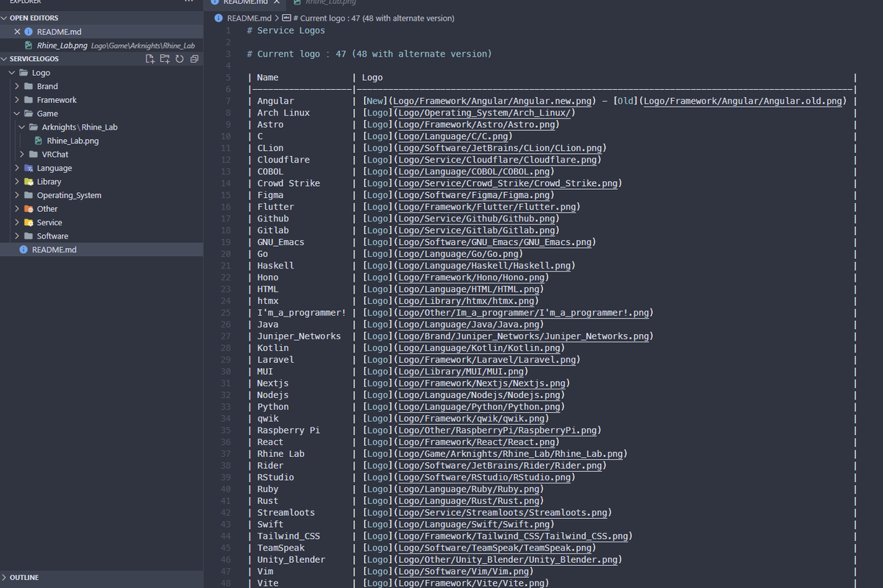Refresh the Explorer file tree
883x588 pixels.
(179, 59)
